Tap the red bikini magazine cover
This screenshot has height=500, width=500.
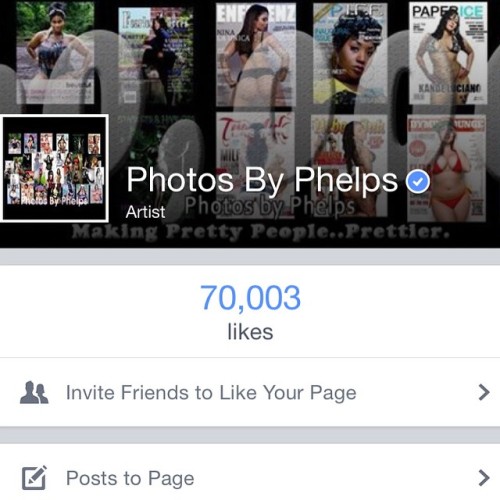(446, 168)
